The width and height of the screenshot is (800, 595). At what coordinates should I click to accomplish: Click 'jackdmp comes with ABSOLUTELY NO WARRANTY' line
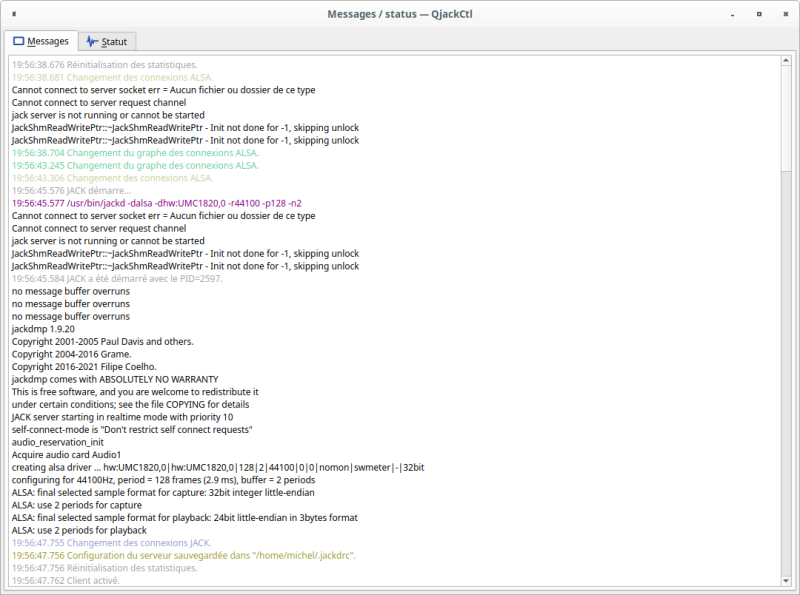click(115, 380)
